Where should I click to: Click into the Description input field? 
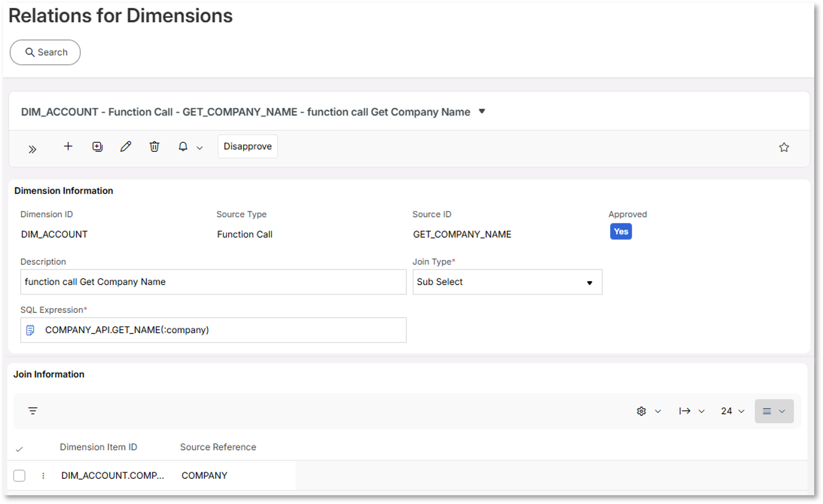pos(213,282)
